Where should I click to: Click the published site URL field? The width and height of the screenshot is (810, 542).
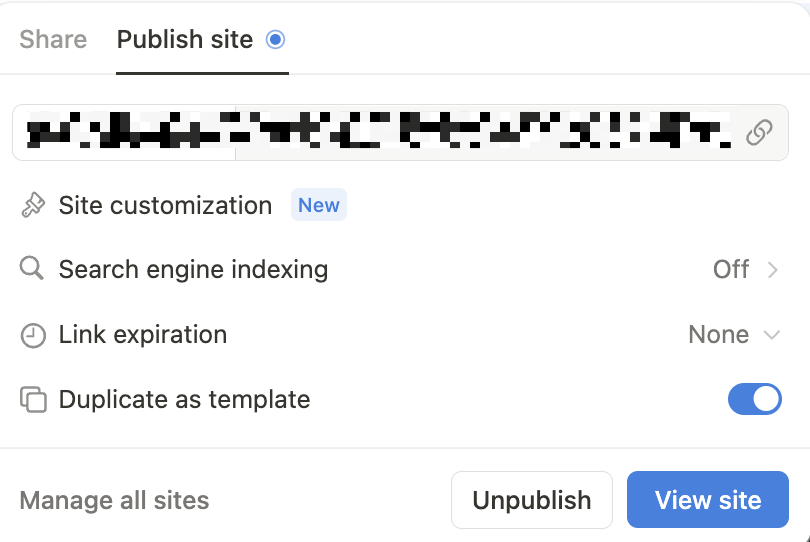click(400, 132)
